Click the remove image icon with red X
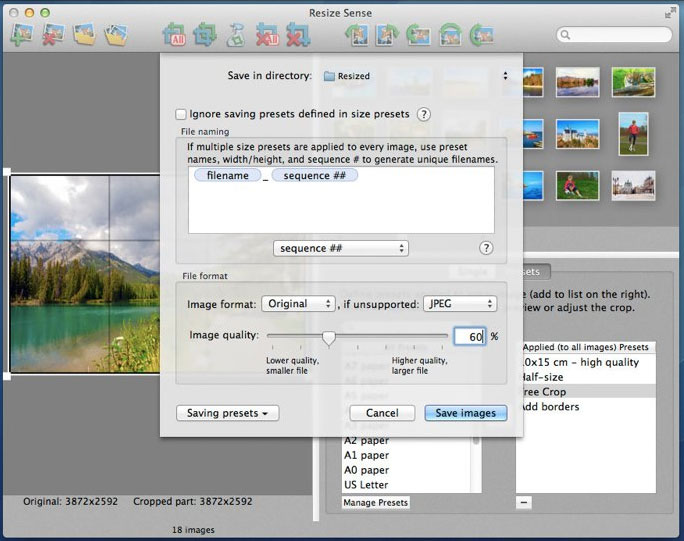Image resolution: width=684 pixels, height=541 pixels. (54, 34)
